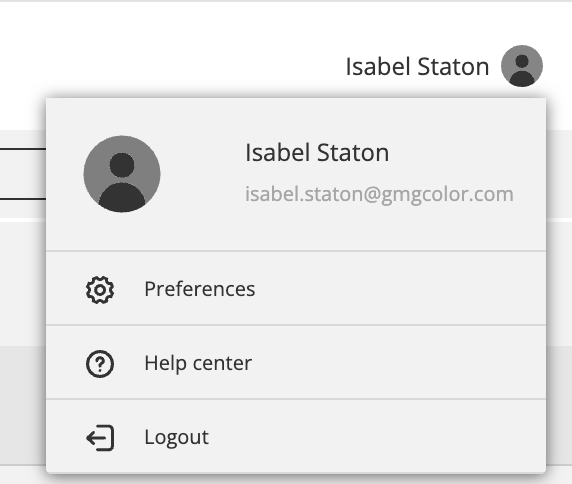
Task: Click the Help center text label
Action: [x=198, y=363]
